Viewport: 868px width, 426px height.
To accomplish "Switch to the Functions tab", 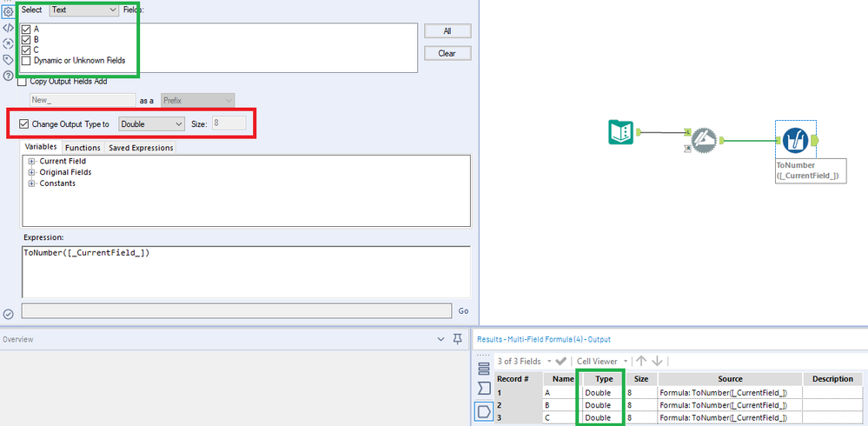I will coord(83,148).
